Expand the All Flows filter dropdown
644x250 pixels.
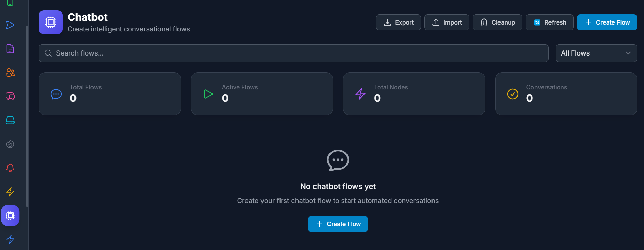[x=596, y=53]
